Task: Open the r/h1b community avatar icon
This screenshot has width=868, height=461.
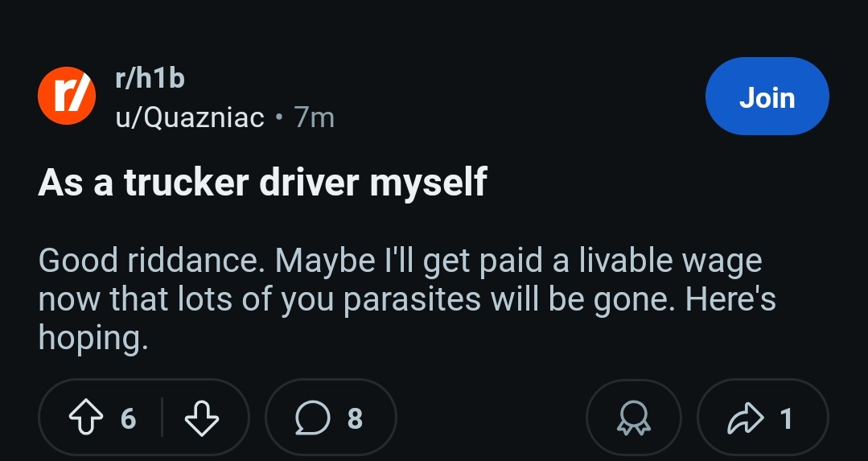Action: (x=67, y=96)
